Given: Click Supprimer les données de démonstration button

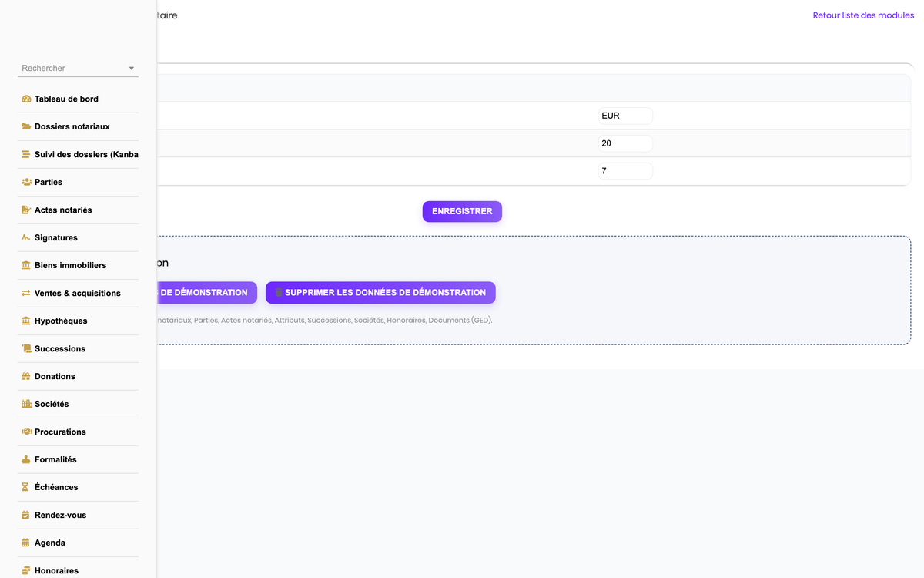Looking at the screenshot, I should tap(380, 293).
